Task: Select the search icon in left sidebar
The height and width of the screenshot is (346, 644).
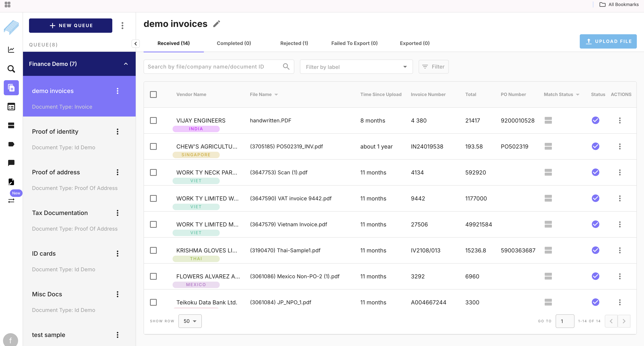Action: [x=11, y=69]
